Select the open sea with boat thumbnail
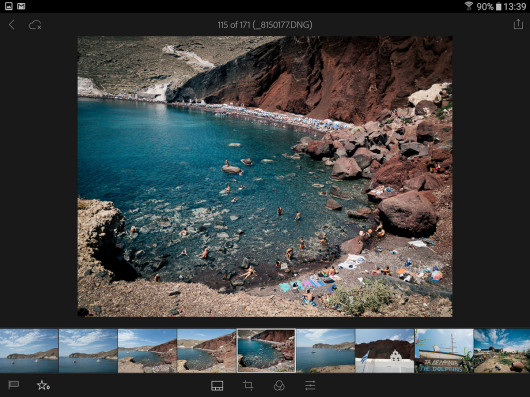 click(x=326, y=351)
